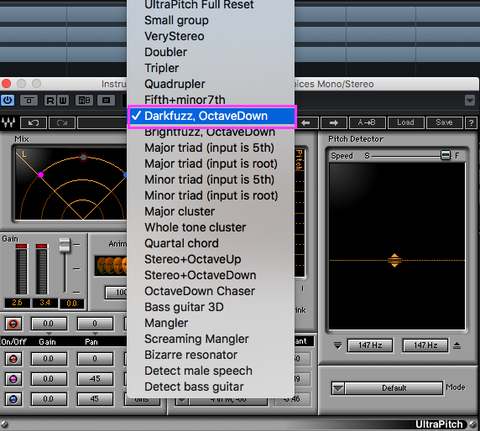Toggle the direct voice on/off button
Viewport: 480px width, 431px height.
(x=13, y=324)
